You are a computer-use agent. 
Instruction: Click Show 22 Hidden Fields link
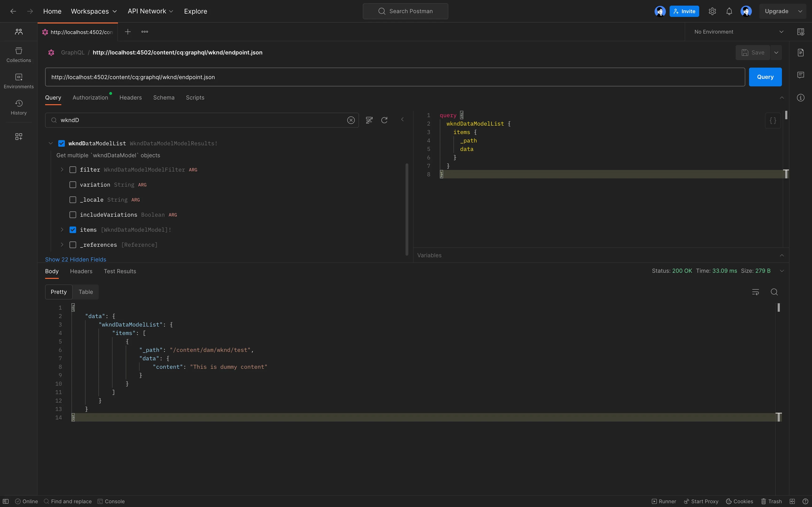pos(75,260)
